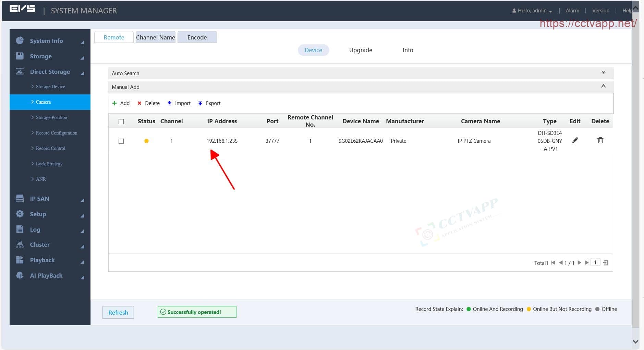The height and width of the screenshot is (350, 644).
Task: Click the green plus Add icon
Action: [x=114, y=103]
